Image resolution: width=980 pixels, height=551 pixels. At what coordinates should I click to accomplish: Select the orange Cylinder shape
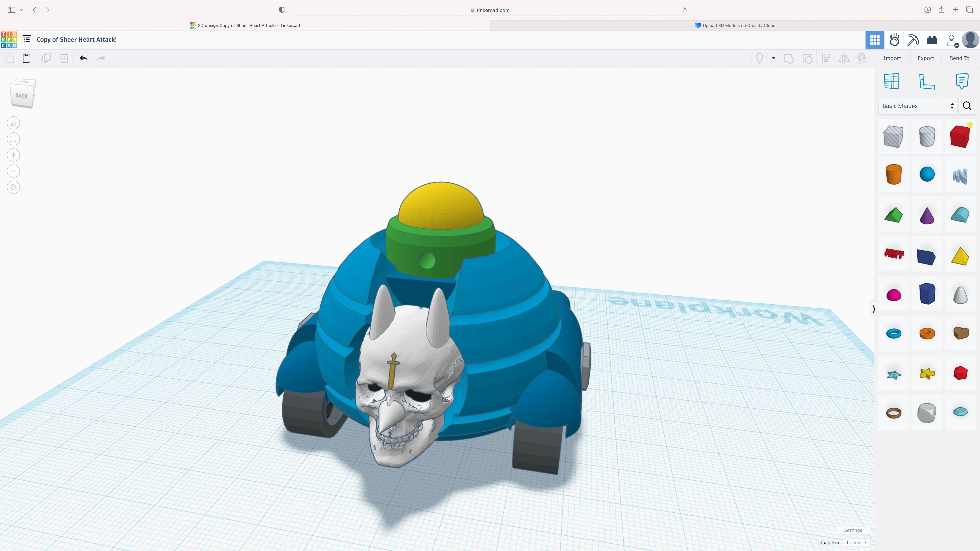(893, 174)
